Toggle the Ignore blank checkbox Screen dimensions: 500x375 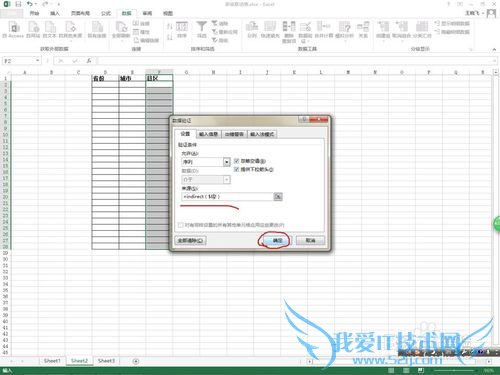(237, 161)
